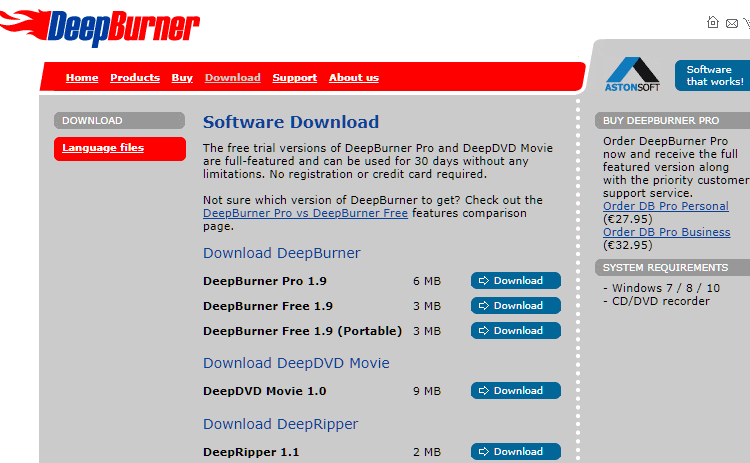Open the Home menu item

(x=82, y=77)
